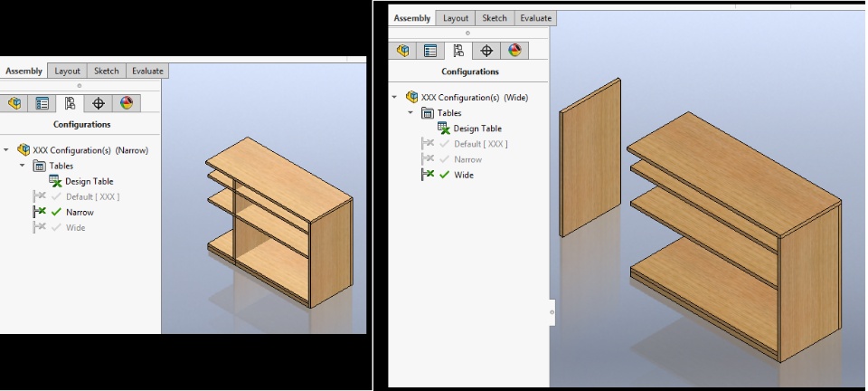Screen dimensions: 868x391
Task: Click the XXX assembly icon beside (Narrow)
Action: [x=24, y=149]
